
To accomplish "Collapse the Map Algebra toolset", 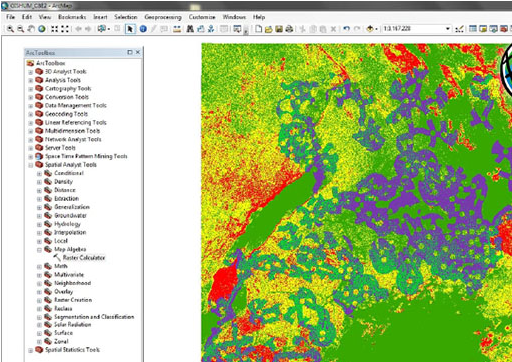I will pyautogui.click(x=39, y=249).
